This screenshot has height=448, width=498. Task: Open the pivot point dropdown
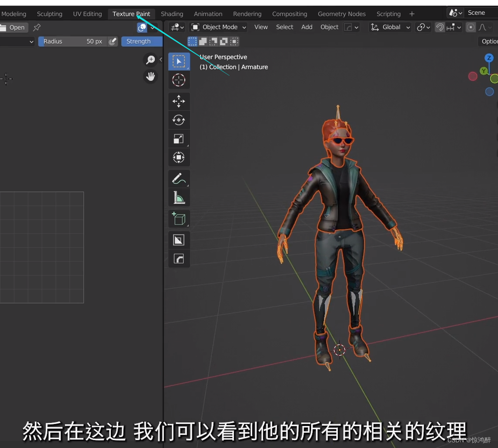click(423, 27)
